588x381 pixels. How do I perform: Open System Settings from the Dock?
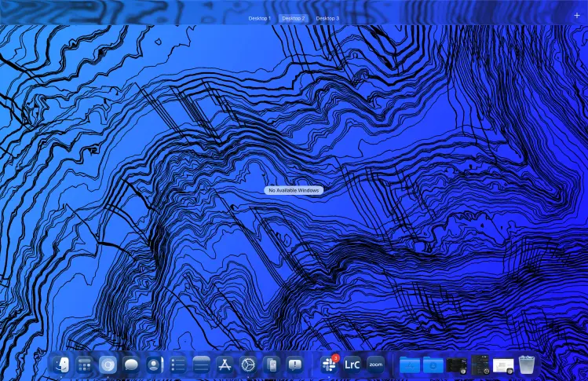248,365
